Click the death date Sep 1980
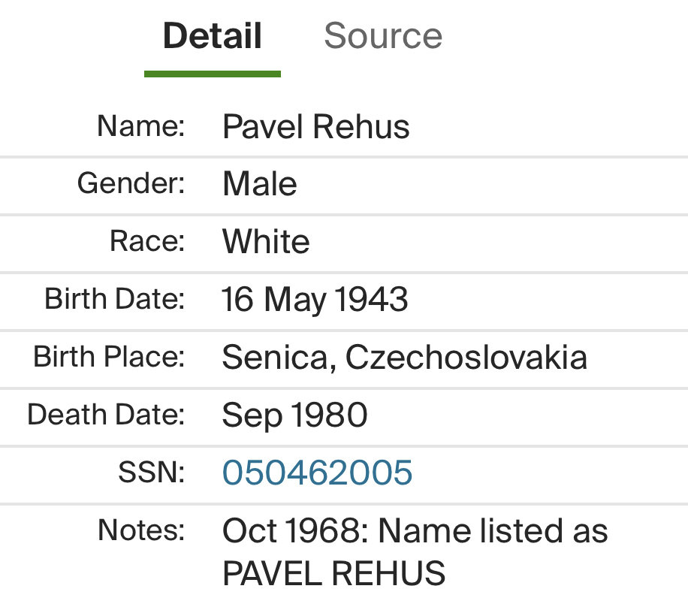Viewport: 688px width, 616px height. coord(294,415)
